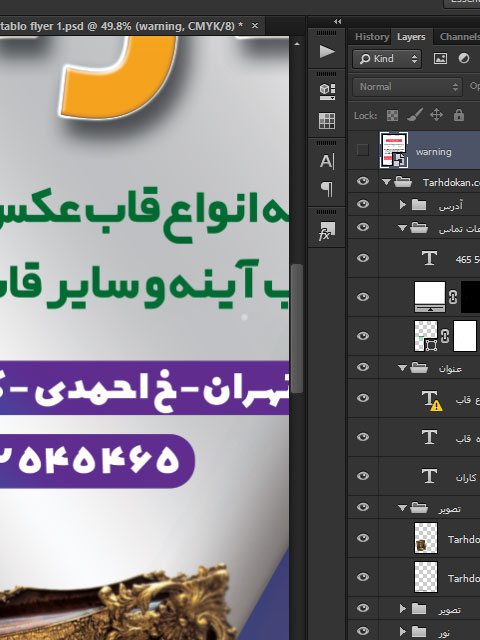Collapse the عنوان layer group
The image size is (480, 640).
coord(402,368)
